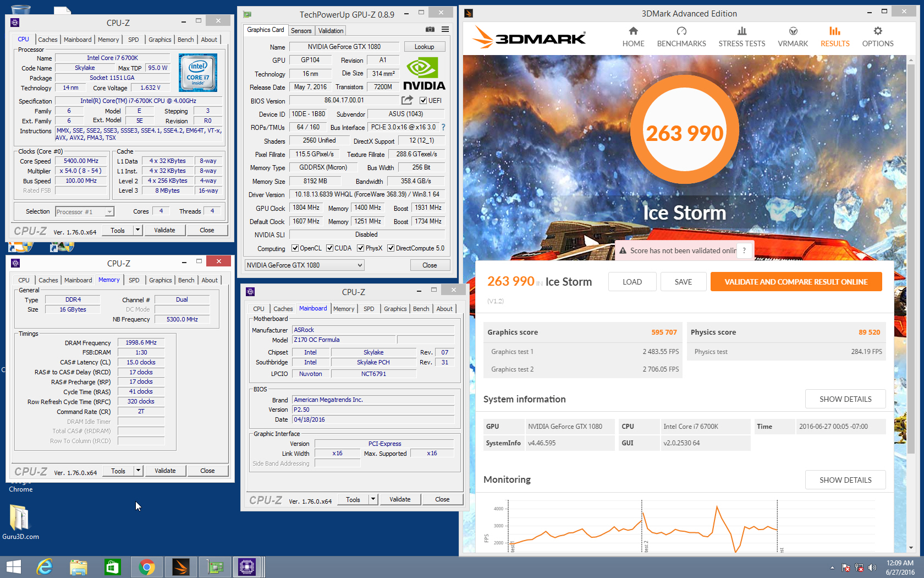Open 3DMark HOME section icon
The width and height of the screenshot is (924, 578).
coord(633,31)
